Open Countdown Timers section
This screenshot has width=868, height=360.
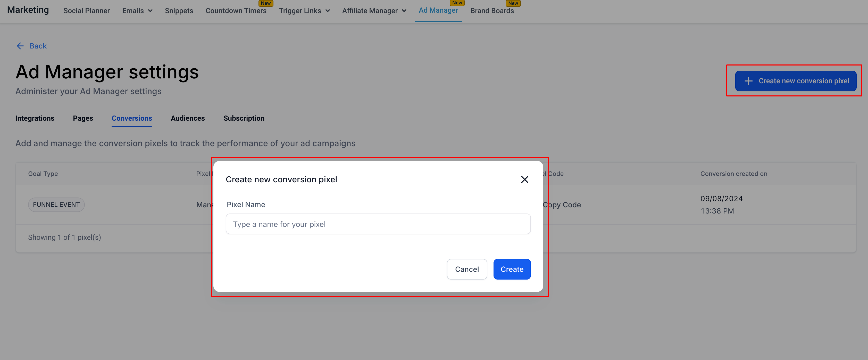coord(236,11)
